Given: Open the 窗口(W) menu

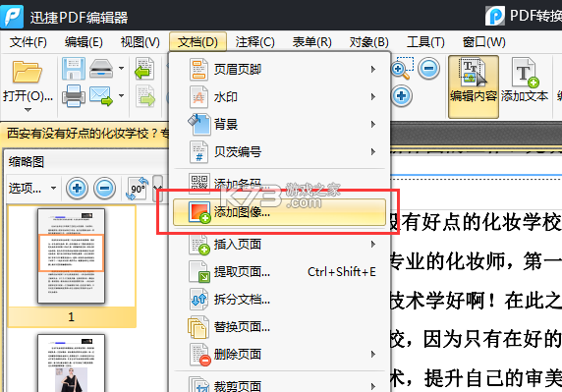Looking at the screenshot, I should click(x=483, y=42).
